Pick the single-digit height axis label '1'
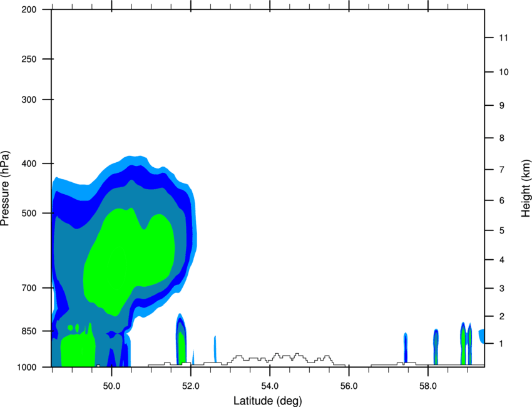532x407 pixels. click(x=502, y=344)
